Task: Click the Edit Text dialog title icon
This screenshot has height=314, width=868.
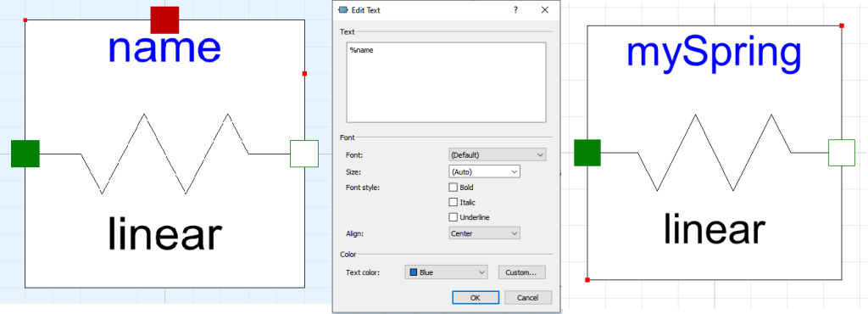Action: coord(343,10)
